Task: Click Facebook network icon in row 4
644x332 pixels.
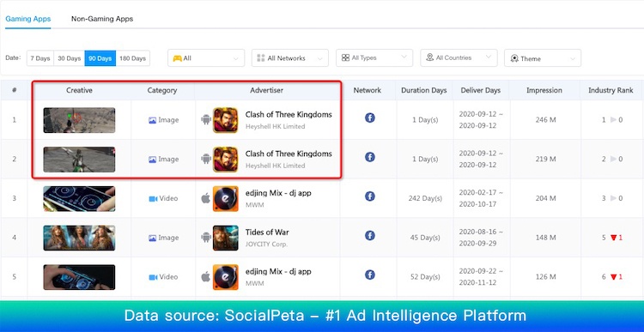Action: click(x=369, y=235)
